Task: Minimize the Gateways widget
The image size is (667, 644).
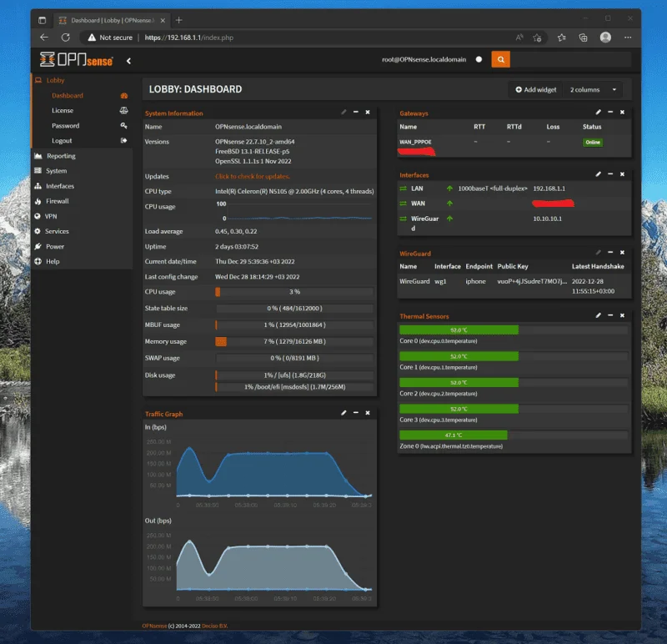Action: (610, 113)
